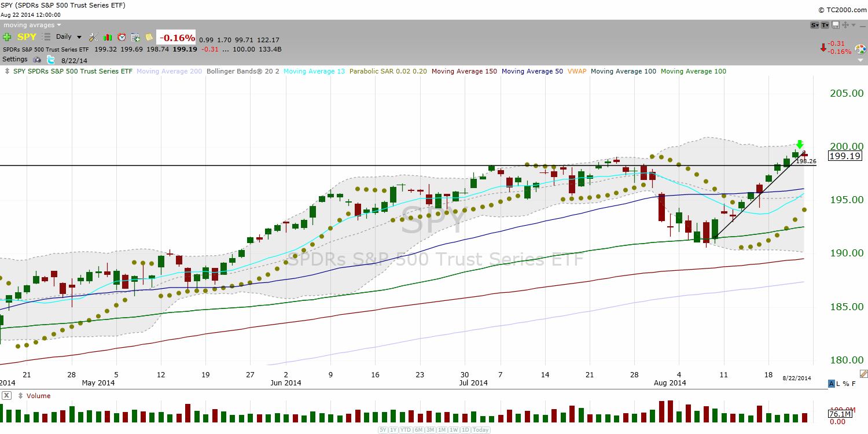Save the chart with floppy disk icon
The height and width of the screenshot is (434, 868).
click(x=835, y=25)
